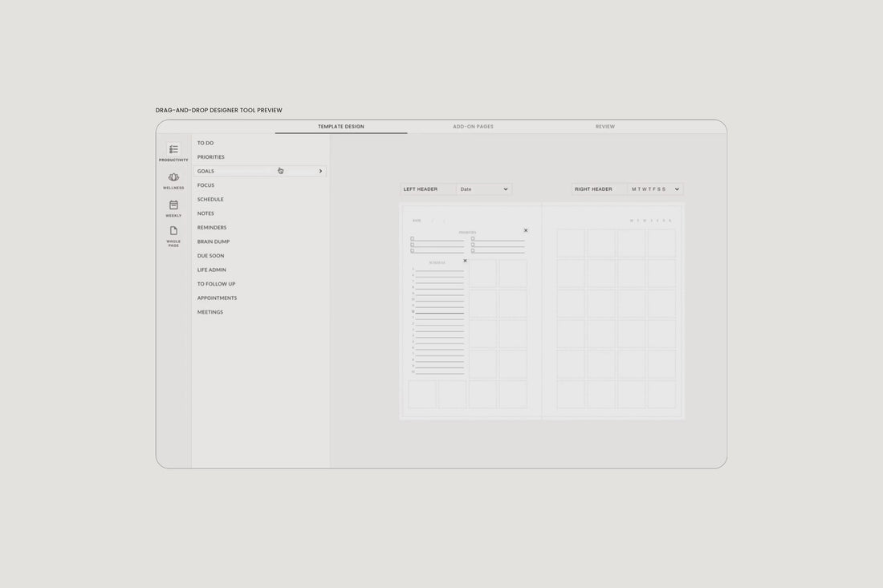Open the M T W T F S S dropdown

[655, 189]
